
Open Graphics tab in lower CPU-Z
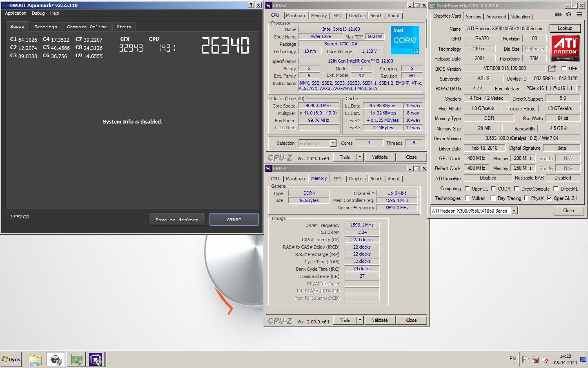point(357,179)
